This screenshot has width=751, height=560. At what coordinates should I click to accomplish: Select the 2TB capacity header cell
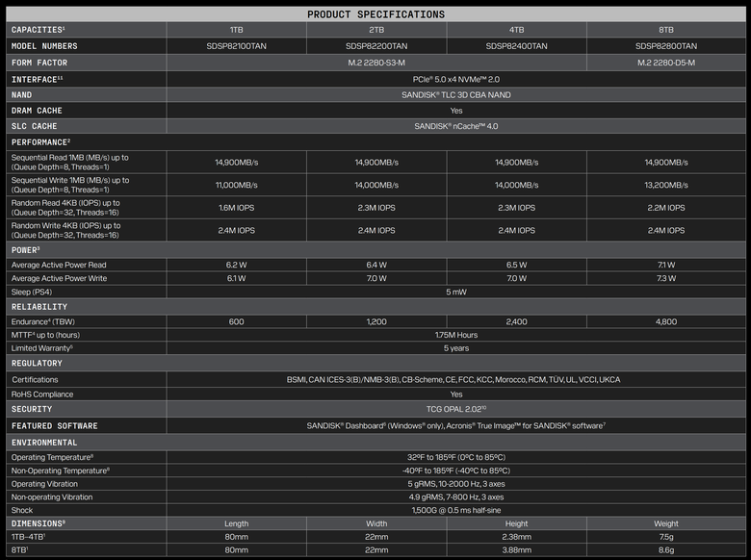[x=376, y=30]
